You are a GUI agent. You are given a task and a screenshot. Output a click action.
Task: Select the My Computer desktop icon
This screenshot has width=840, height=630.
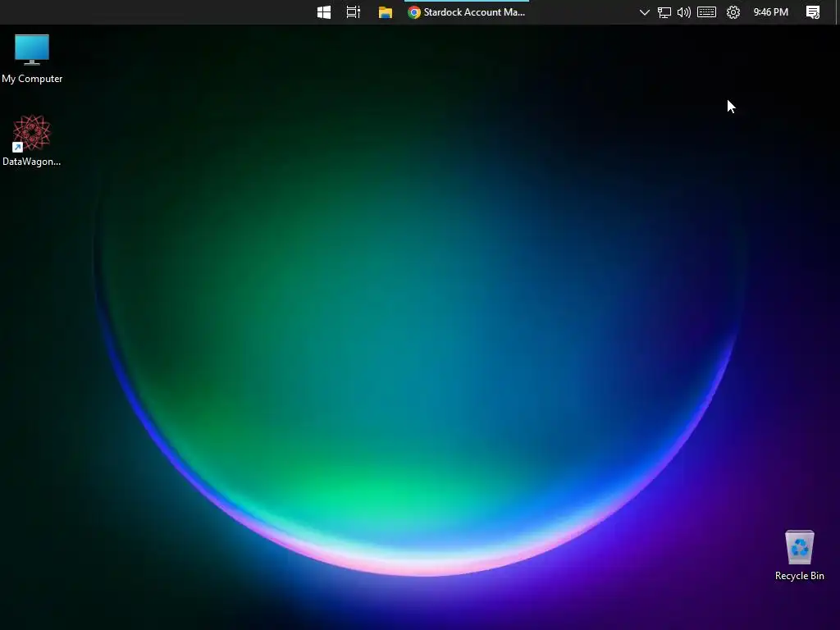pos(32,59)
